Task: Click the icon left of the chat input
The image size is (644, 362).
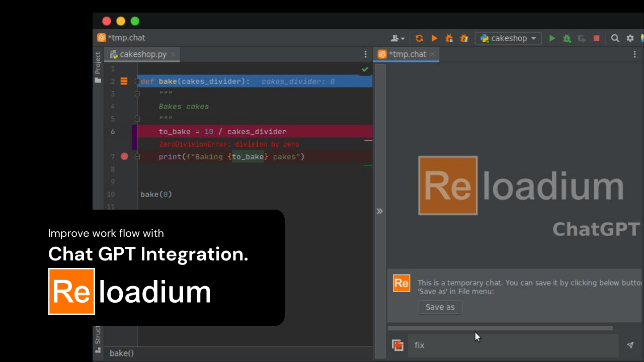Action: (x=398, y=345)
